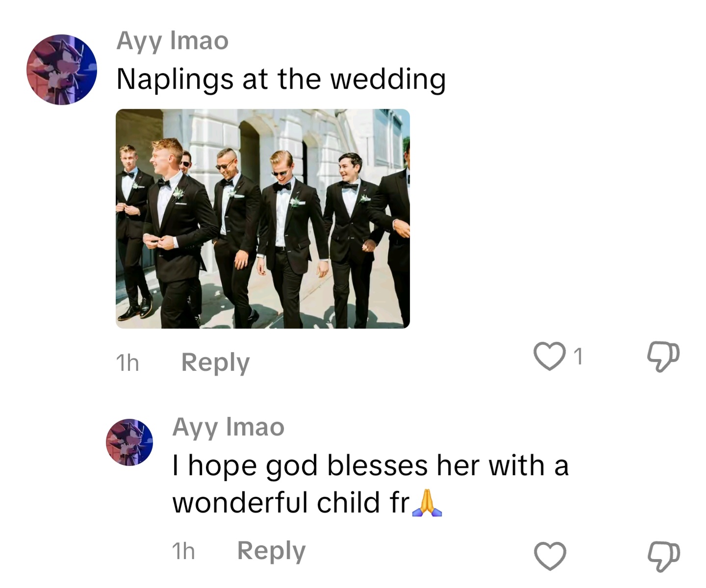Viewport: 706px width, 588px height.
Task: Open the groomsmen wedding photo attachment
Action: [263, 219]
